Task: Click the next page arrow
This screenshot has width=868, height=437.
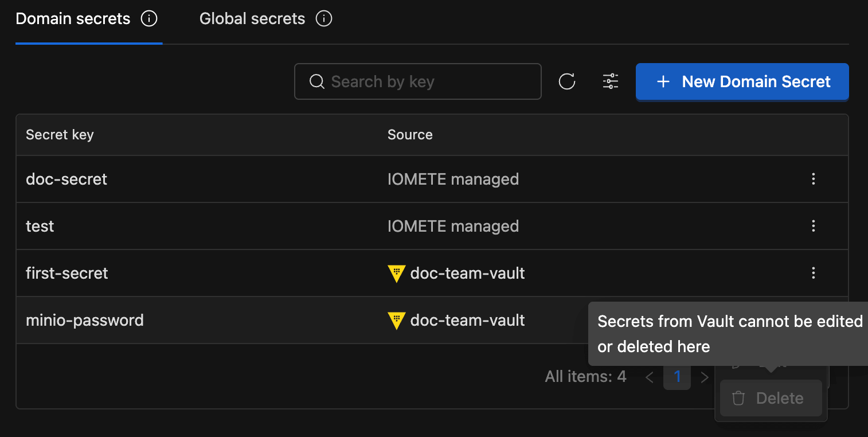Action: pos(705,377)
